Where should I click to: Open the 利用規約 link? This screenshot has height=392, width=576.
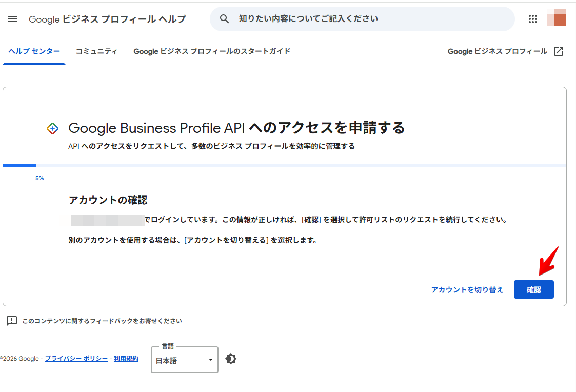(126, 359)
